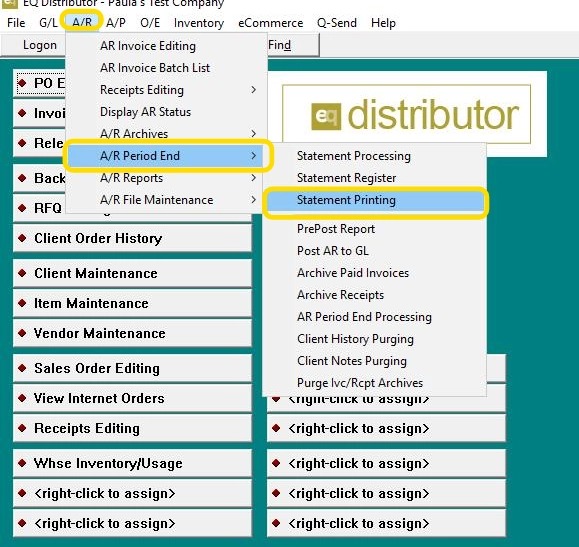
Task: Open the eCommerce menu
Action: pos(270,23)
